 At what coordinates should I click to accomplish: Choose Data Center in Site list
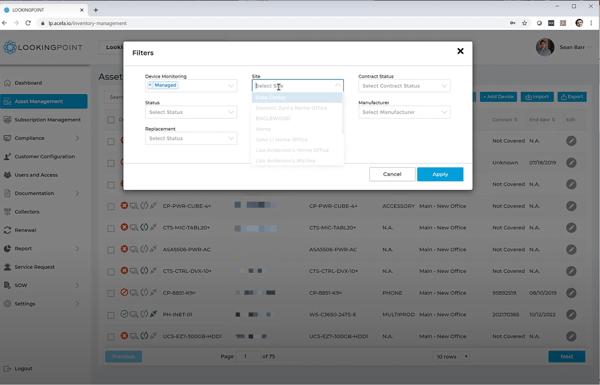[297, 98]
